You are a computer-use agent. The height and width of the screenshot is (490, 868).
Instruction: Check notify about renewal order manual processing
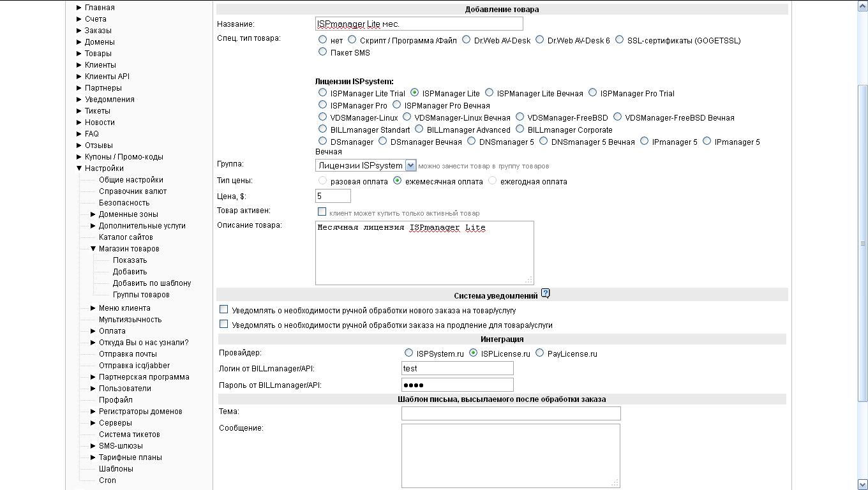point(224,324)
